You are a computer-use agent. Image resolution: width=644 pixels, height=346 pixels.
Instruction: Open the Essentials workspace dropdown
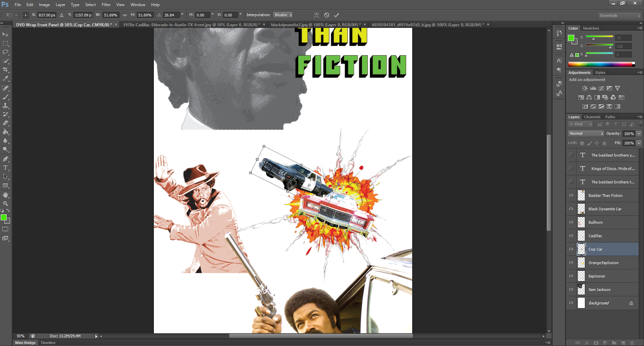tap(619, 15)
